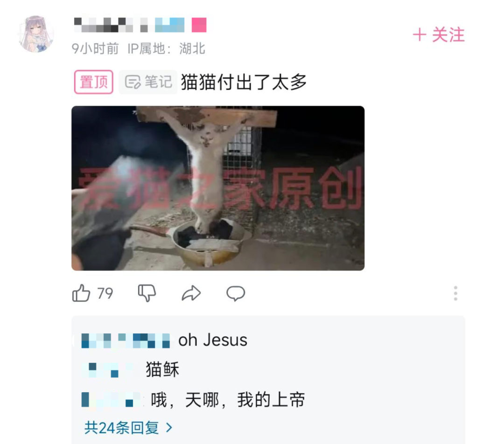Click the 笔记 note tag icon

point(148,82)
